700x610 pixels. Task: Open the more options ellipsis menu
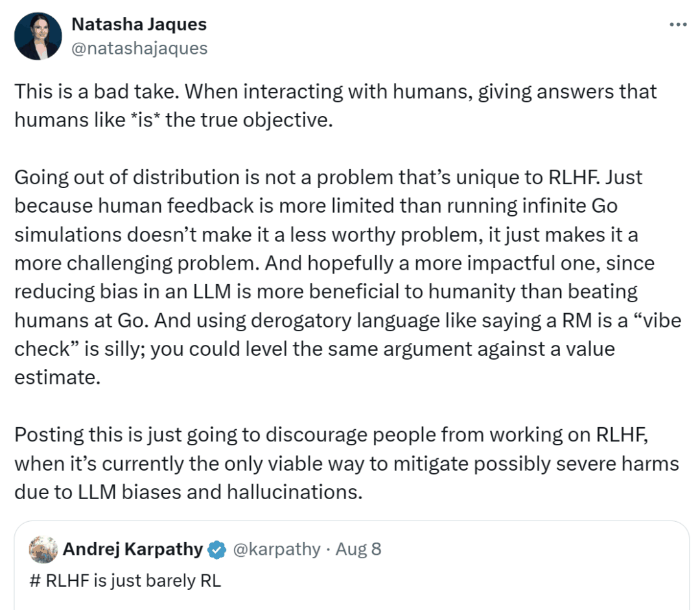(677, 25)
